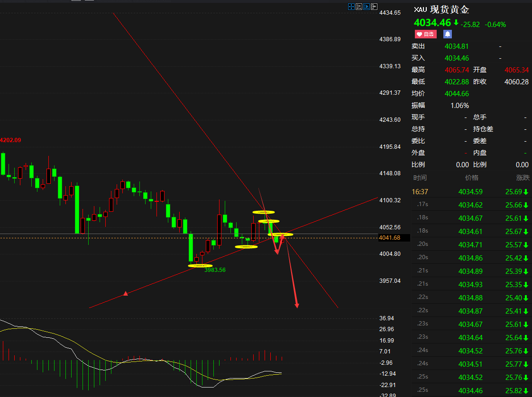Click the 涨跌 column header
Viewport: 532px width, 397px height.
(x=523, y=178)
